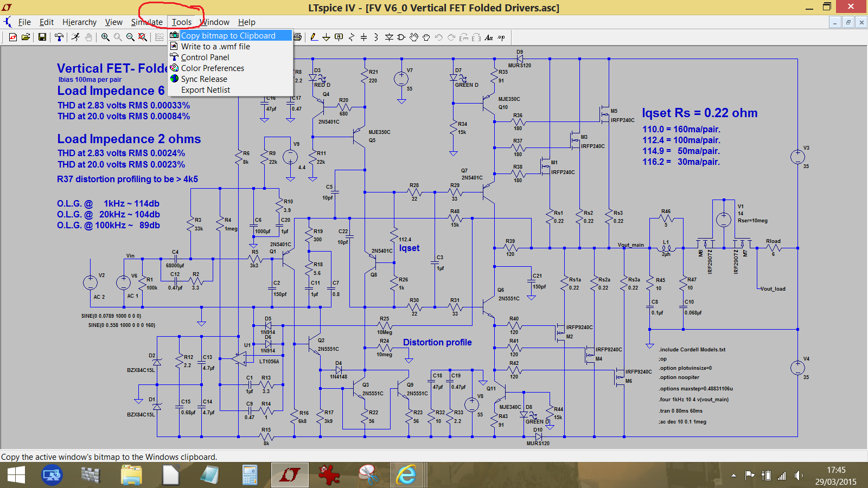This screenshot has height=488, width=868.
Task: Run the simulation with the running man icon
Action: click(x=76, y=37)
